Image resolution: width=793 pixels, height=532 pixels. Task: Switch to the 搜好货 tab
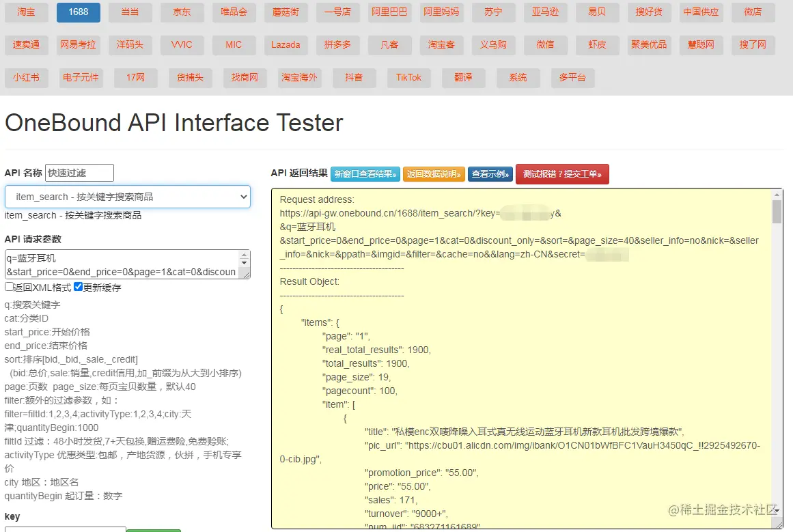(x=649, y=12)
